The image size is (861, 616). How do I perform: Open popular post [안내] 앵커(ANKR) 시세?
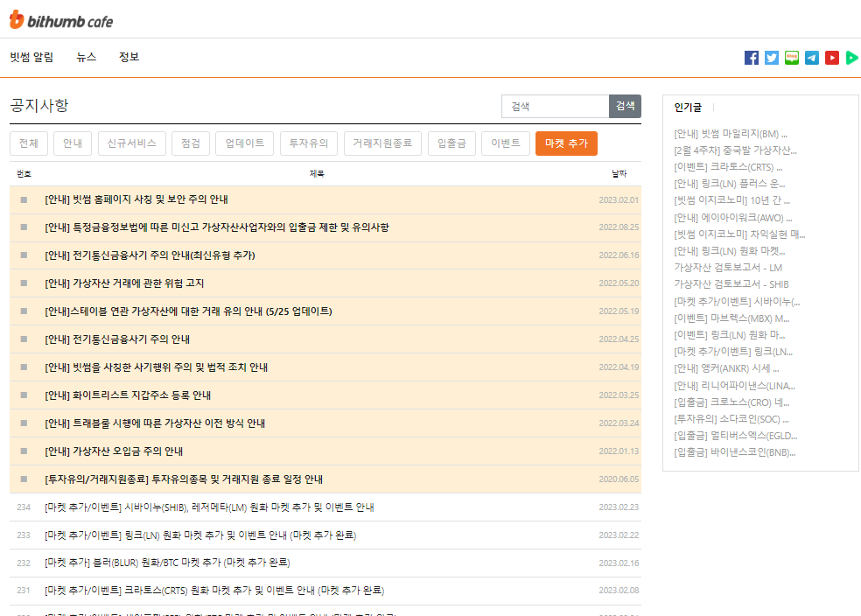pyautogui.click(x=726, y=368)
